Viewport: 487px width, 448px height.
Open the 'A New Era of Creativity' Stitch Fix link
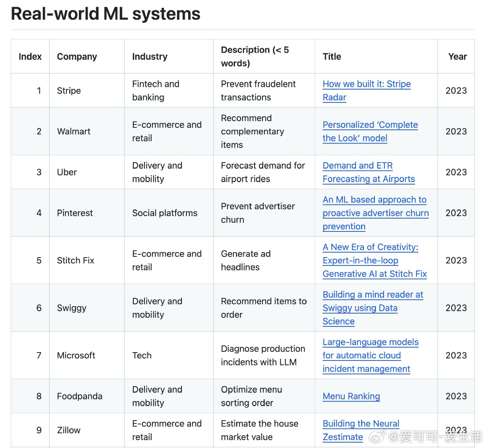[x=374, y=261]
